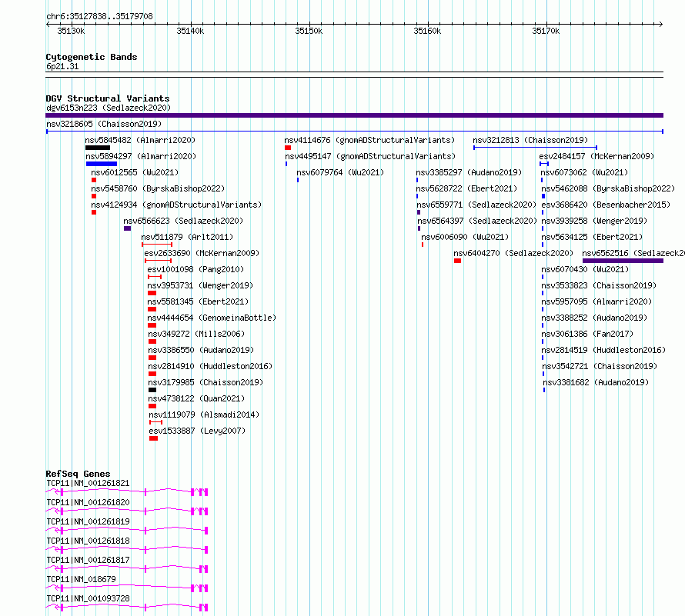Select nsv4124934 (gnomADStructuralVariants) label

click(176, 205)
